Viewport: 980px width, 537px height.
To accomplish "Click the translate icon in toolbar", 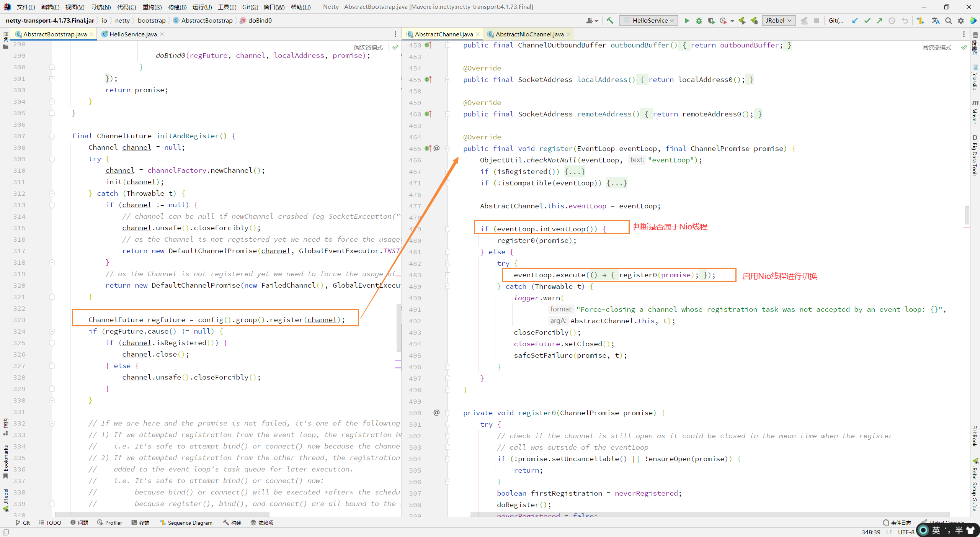I will tap(936, 21).
